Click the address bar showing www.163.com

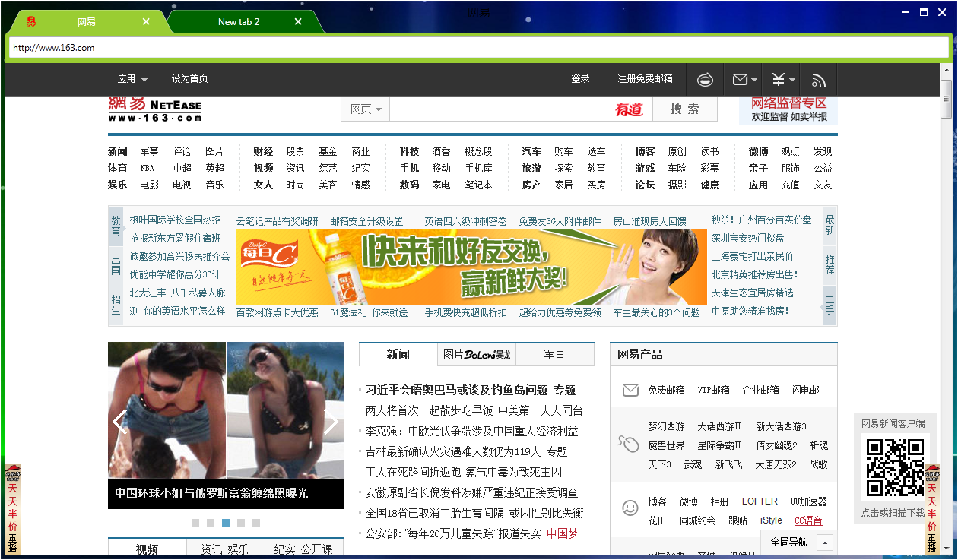[x=477, y=48]
